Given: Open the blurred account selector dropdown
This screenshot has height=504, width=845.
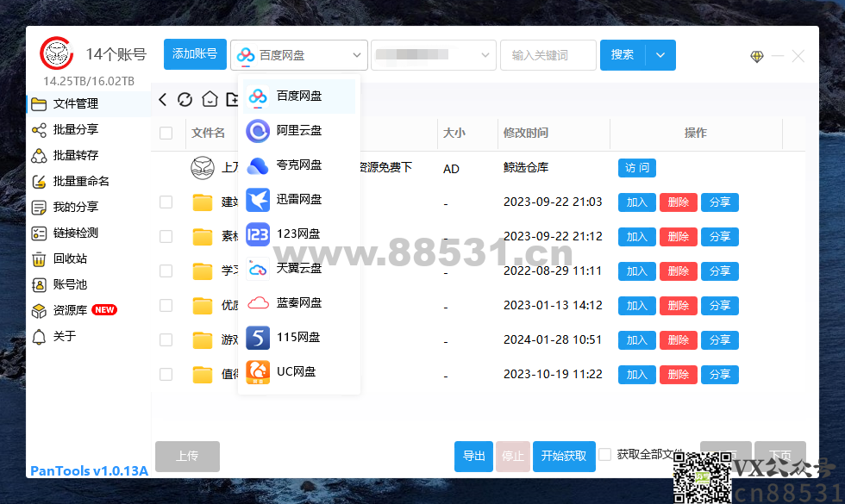Looking at the screenshot, I should click(433, 55).
